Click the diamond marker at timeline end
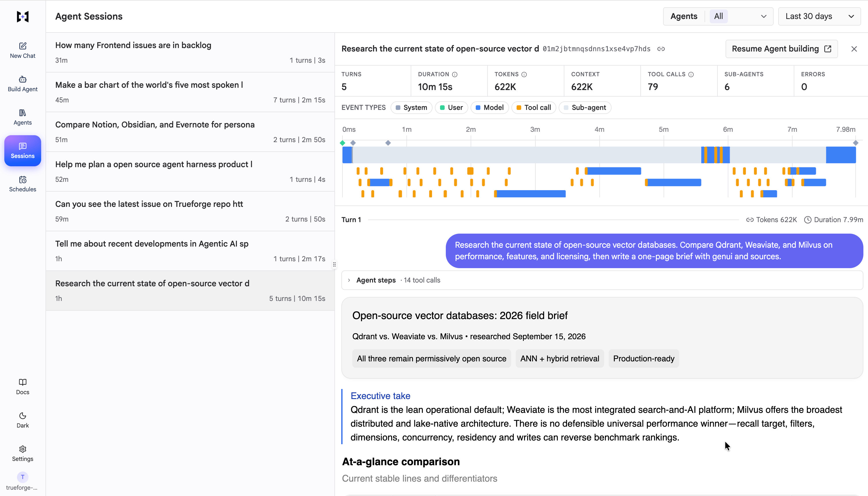Screen dimensions: 868x496 [855, 143]
